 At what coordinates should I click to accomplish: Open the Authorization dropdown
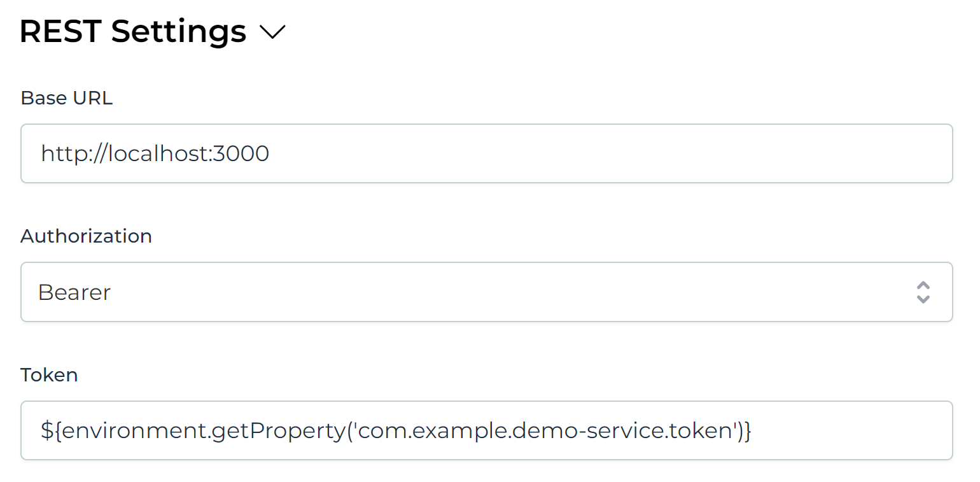point(486,292)
